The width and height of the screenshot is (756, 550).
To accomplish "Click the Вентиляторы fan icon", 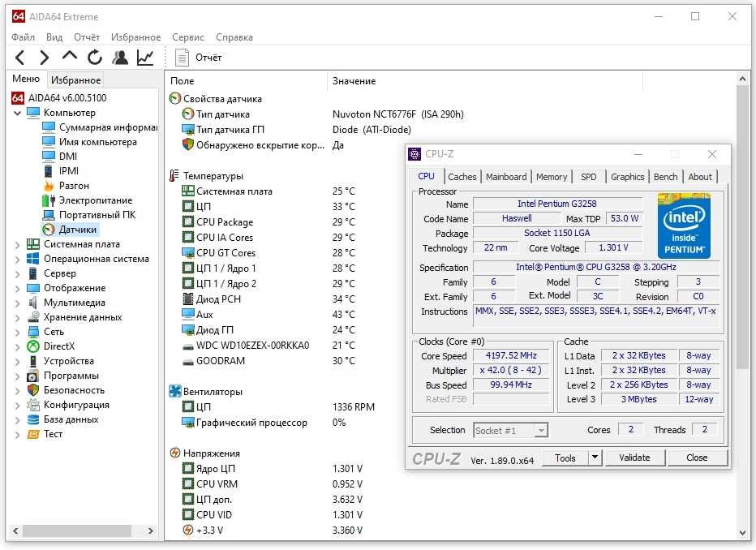I will (174, 392).
